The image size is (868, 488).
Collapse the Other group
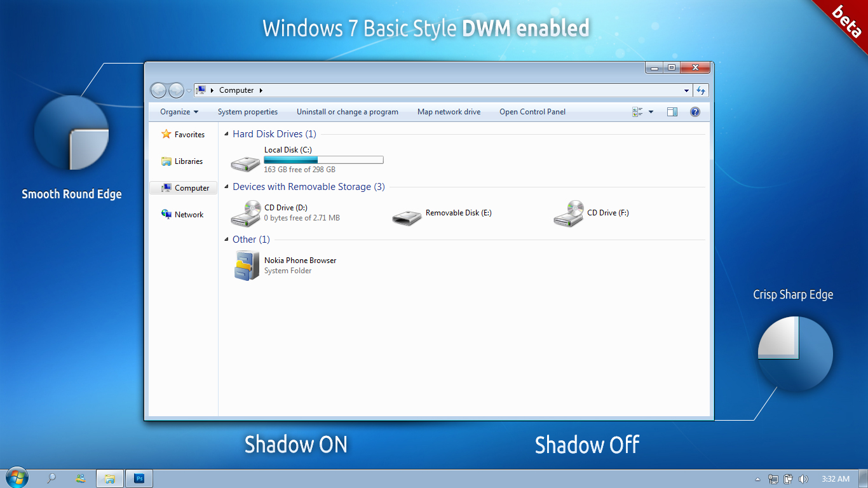point(227,240)
